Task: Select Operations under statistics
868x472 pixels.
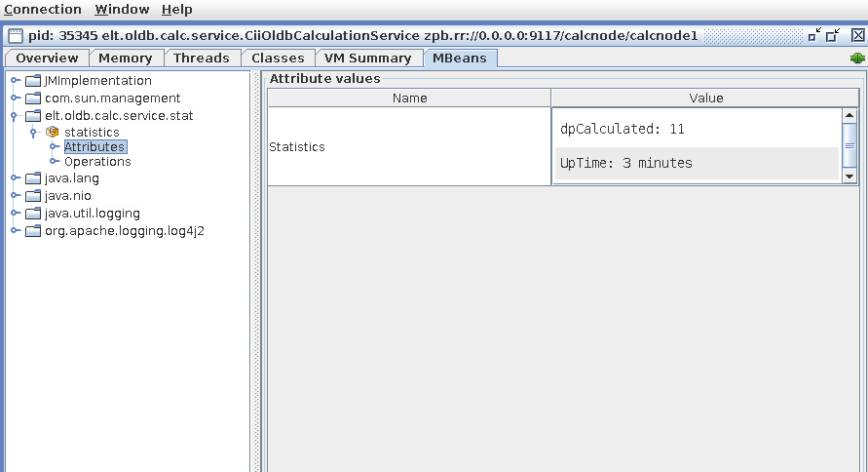Action: (x=97, y=162)
